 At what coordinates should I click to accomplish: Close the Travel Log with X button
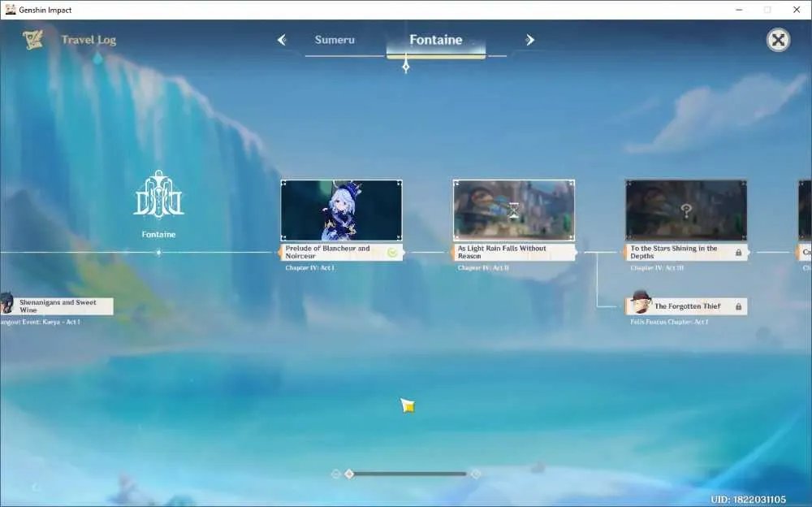778,40
